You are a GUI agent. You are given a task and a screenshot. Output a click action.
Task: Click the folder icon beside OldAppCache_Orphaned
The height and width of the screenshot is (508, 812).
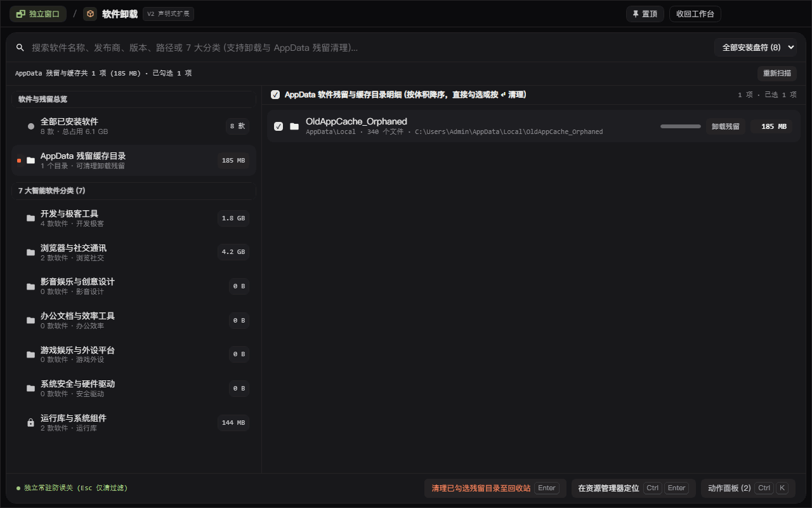pyautogui.click(x=294, y=126)
